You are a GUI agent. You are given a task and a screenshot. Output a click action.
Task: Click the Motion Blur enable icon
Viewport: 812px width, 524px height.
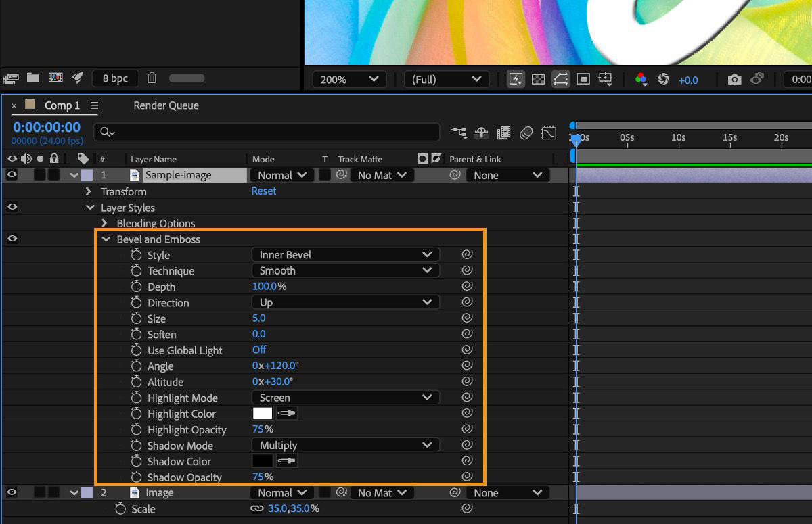tap(526, 133)
